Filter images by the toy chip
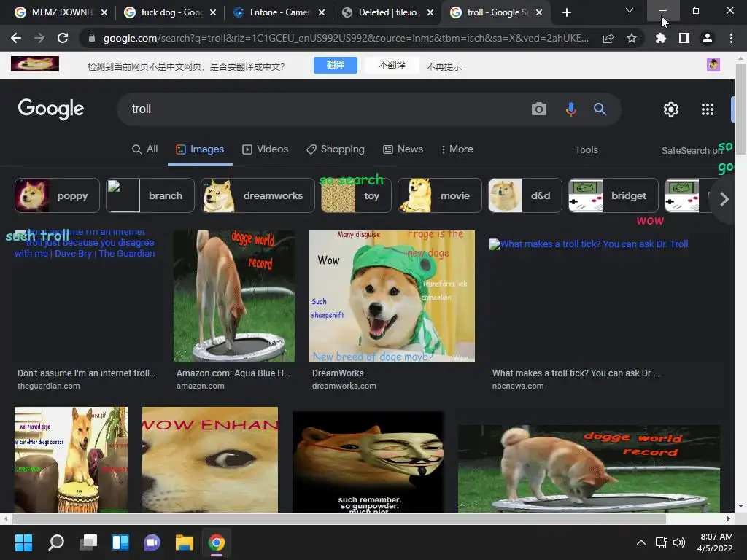 (356, 195)
